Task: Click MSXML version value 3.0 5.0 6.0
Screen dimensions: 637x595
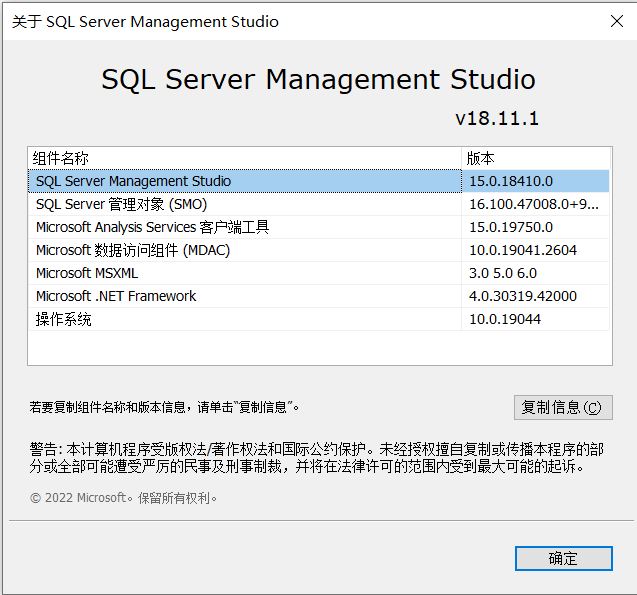Action: [x=502, y=273]
